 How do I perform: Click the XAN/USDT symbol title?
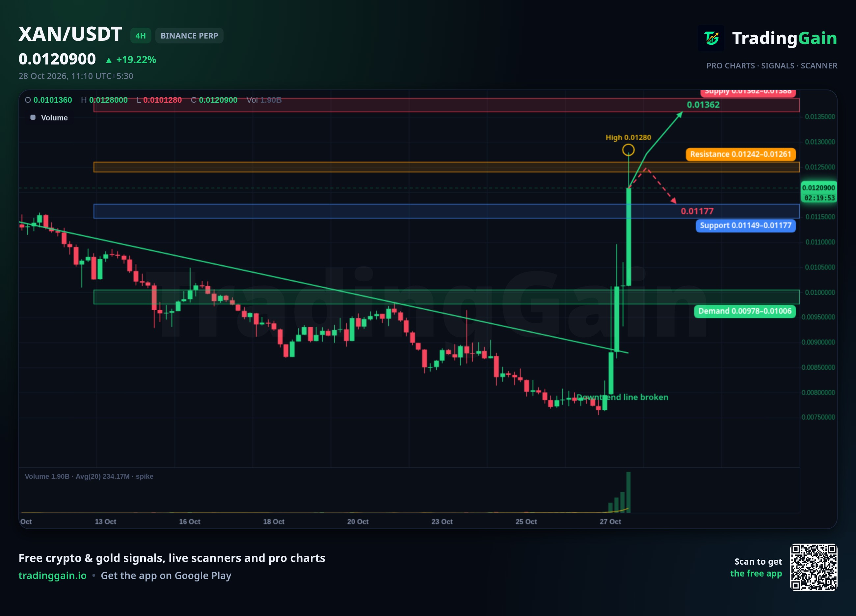tap(70, 34)
